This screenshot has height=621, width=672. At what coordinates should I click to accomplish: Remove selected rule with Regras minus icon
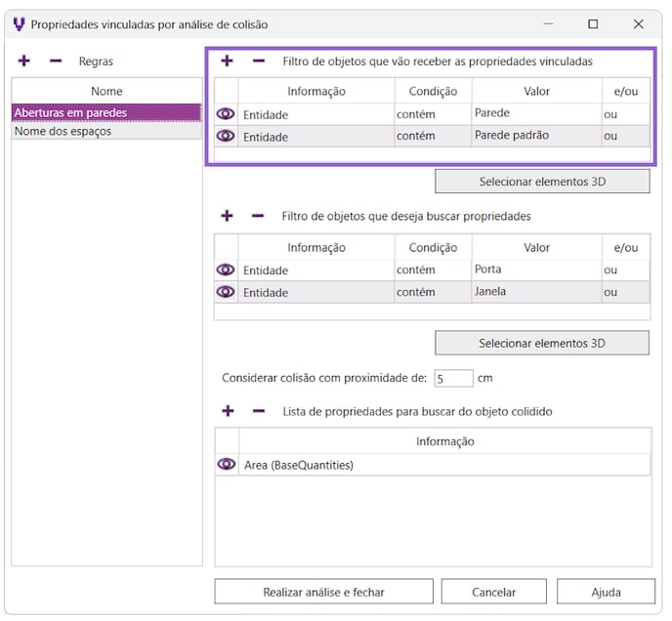[56, 61]
